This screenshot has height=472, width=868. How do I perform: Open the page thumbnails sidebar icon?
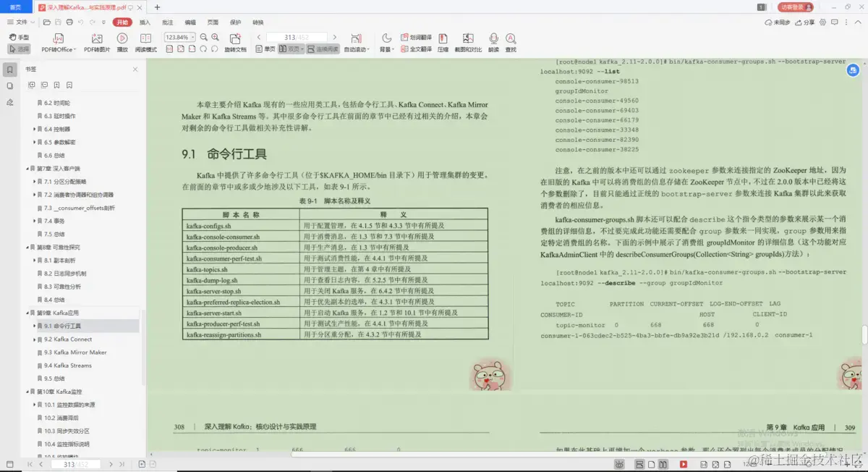tap(10, 85)
